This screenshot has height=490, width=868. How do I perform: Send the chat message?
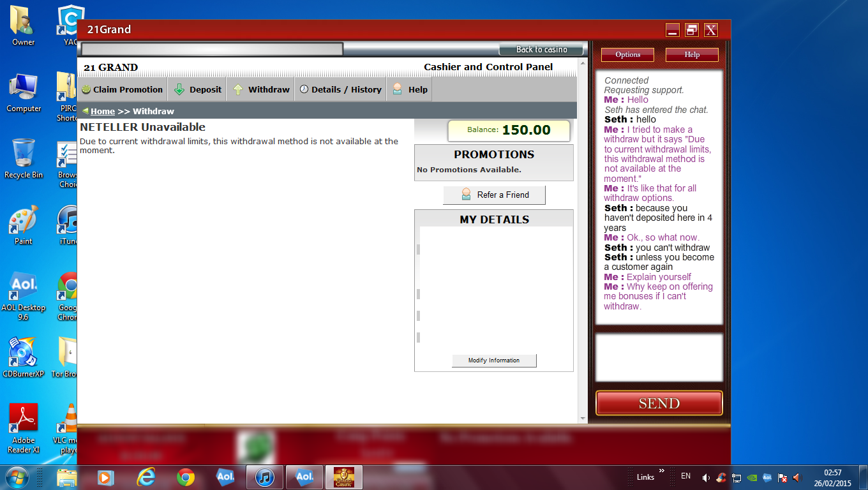pos(659,403)
